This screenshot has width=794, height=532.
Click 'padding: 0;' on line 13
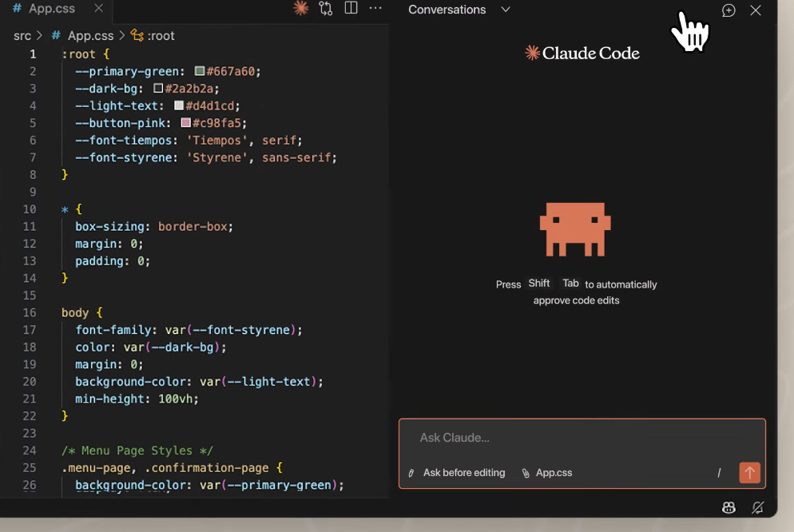(x=113, y=261)
